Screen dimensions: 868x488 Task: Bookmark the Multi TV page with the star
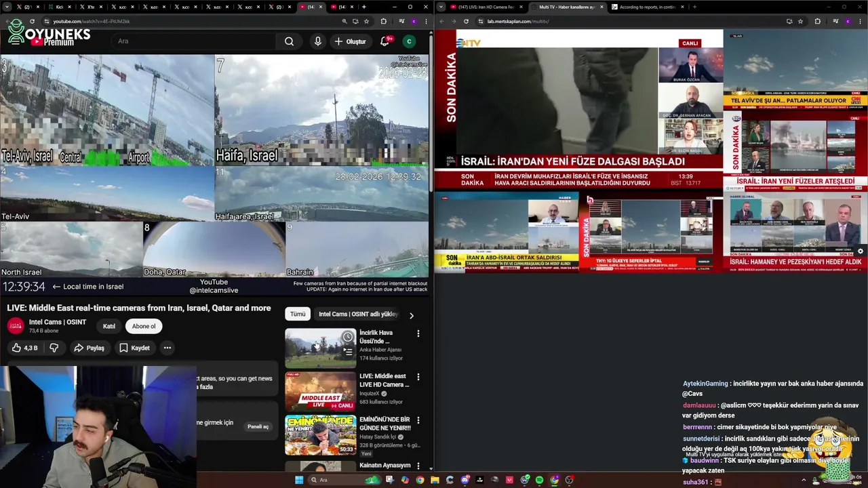(801, 21)
